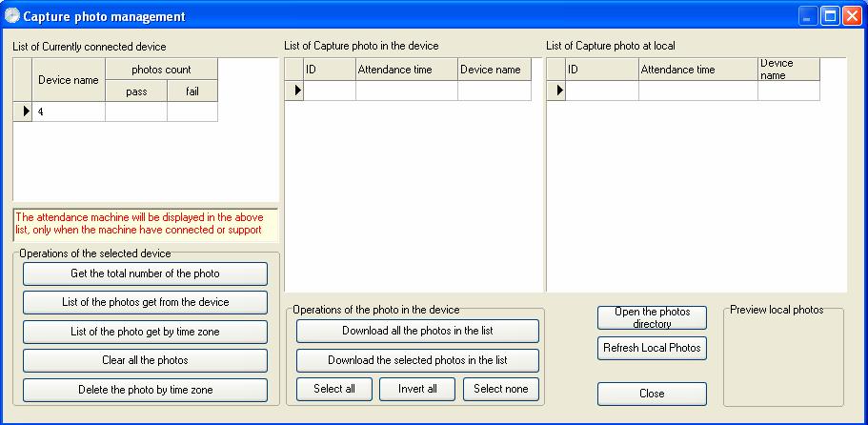Select device name cell containing 4
The height and width of the screenshot is (425, 868).
[x=69, y=111]
